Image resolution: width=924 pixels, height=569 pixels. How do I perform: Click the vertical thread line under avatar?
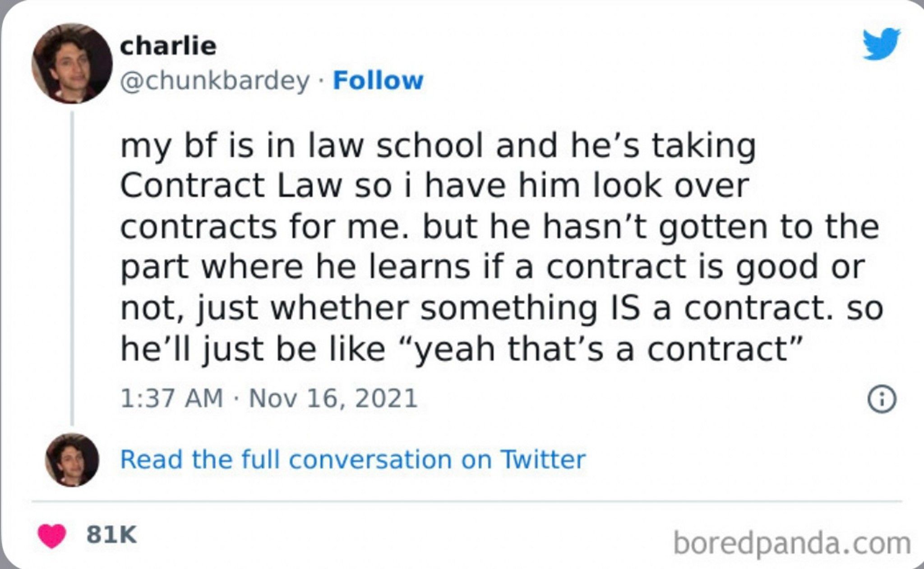click(72, 268)
